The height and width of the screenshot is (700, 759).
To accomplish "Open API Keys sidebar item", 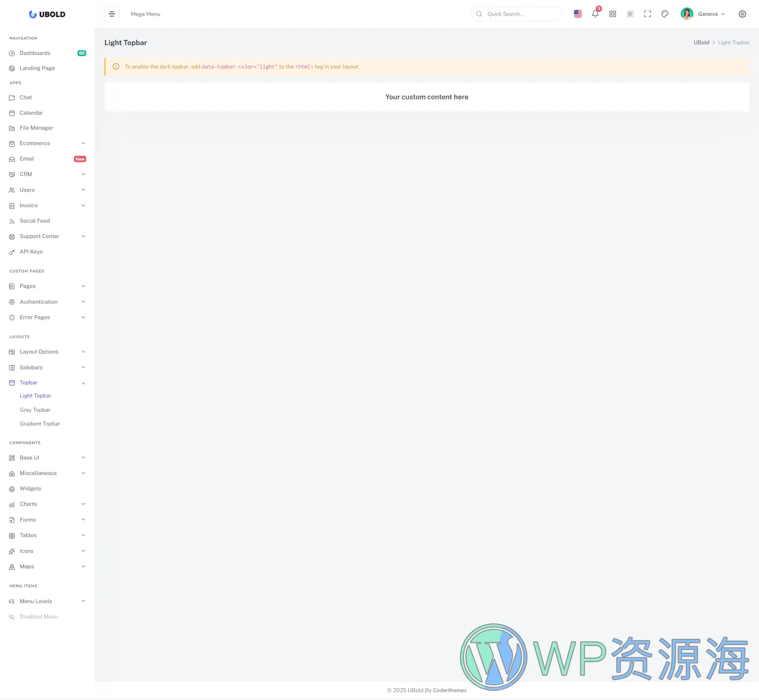I will pos(31,252).
